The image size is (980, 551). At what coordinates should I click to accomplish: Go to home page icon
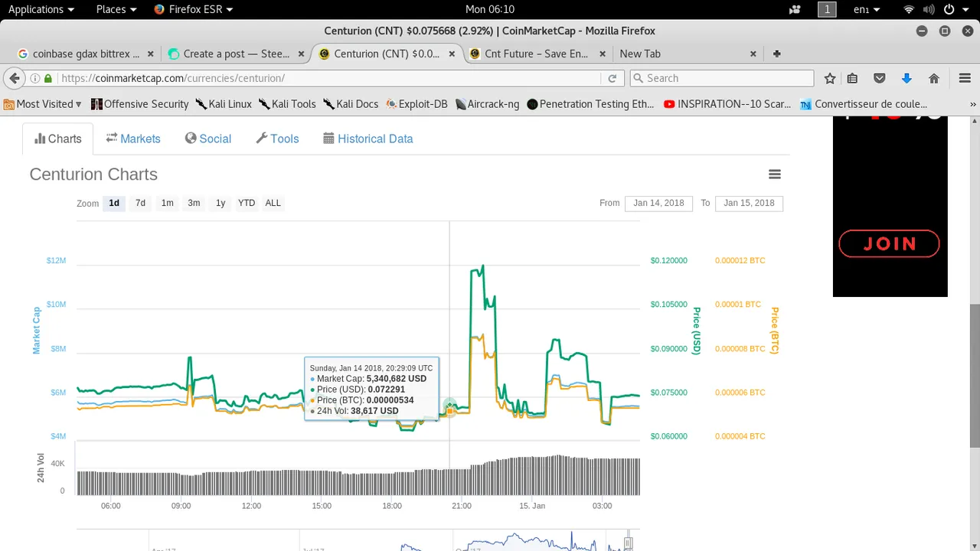tap(934, 78)
